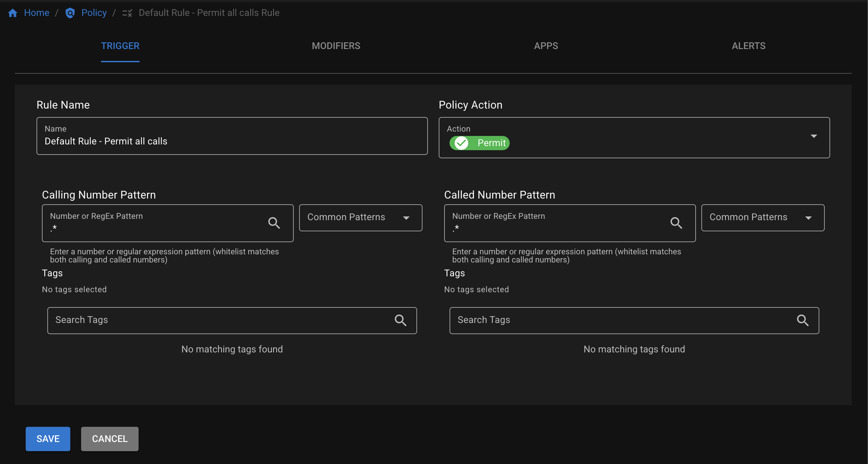Image resolution: width=868 pixels, height=464 pixels.
Task: Open Common Patterns dropdown for Called Number
Action: click(x=763, y=218)
